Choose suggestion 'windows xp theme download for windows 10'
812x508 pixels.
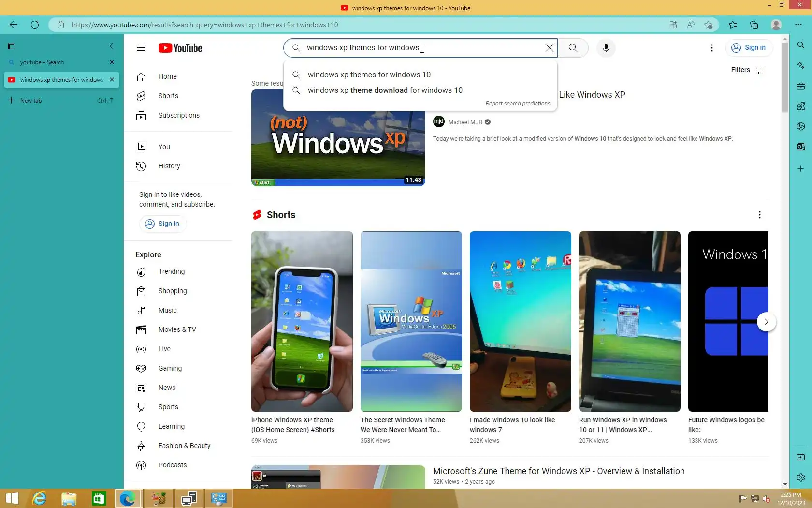(x=420, y=90)
